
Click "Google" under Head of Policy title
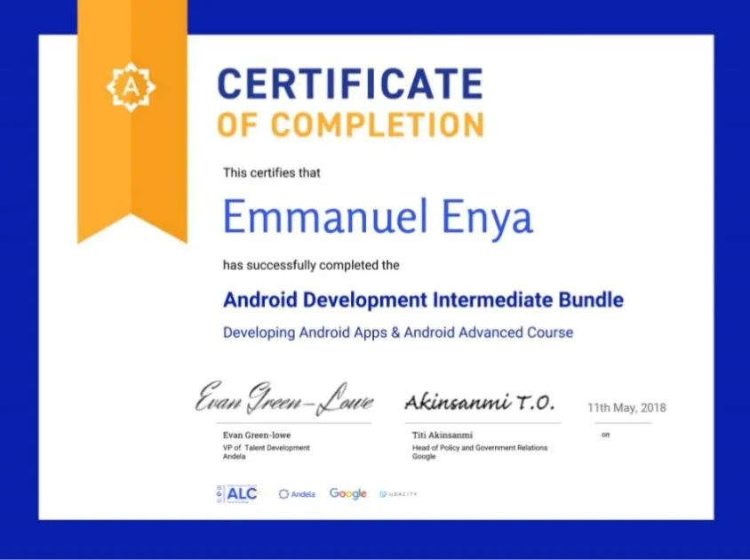point(424,457)
